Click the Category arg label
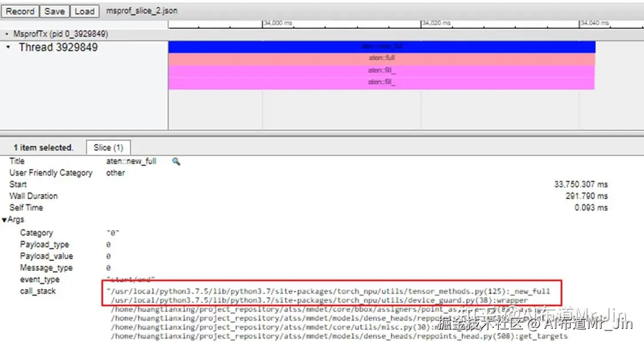Screen dimensions: 644x342 (x=36, y=233)
